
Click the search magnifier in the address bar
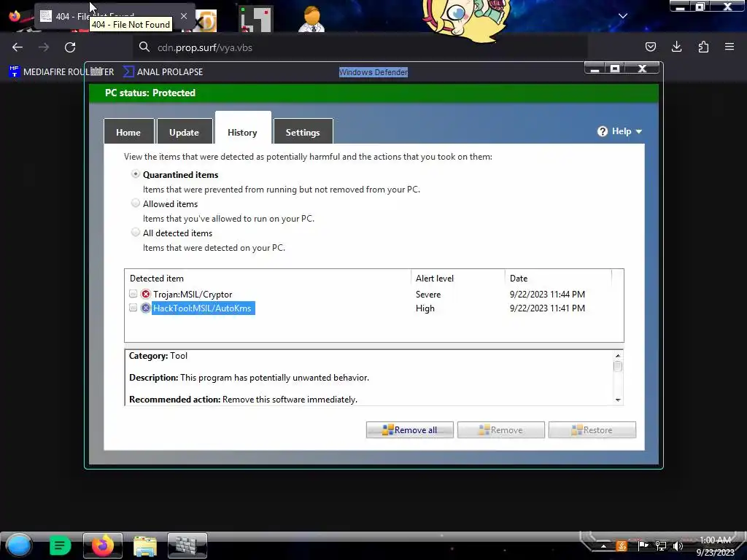(x=144, y=47)
